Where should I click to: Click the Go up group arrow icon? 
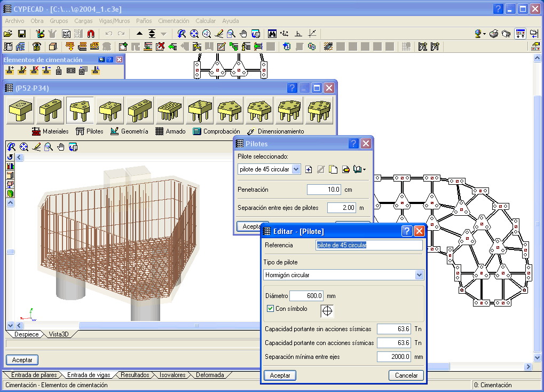pyautogui.click(x=139, y=34)
